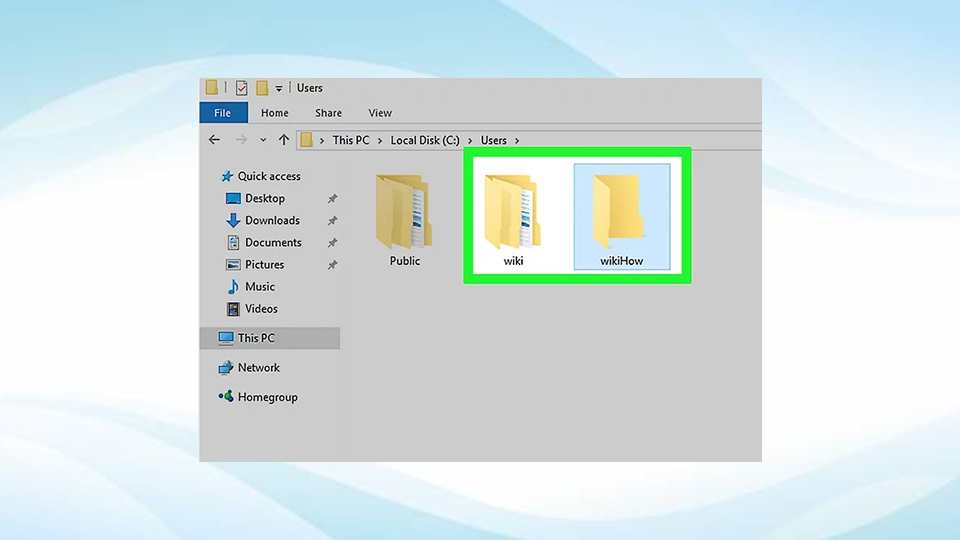Select Network in navigation pane

coord(258,368)
